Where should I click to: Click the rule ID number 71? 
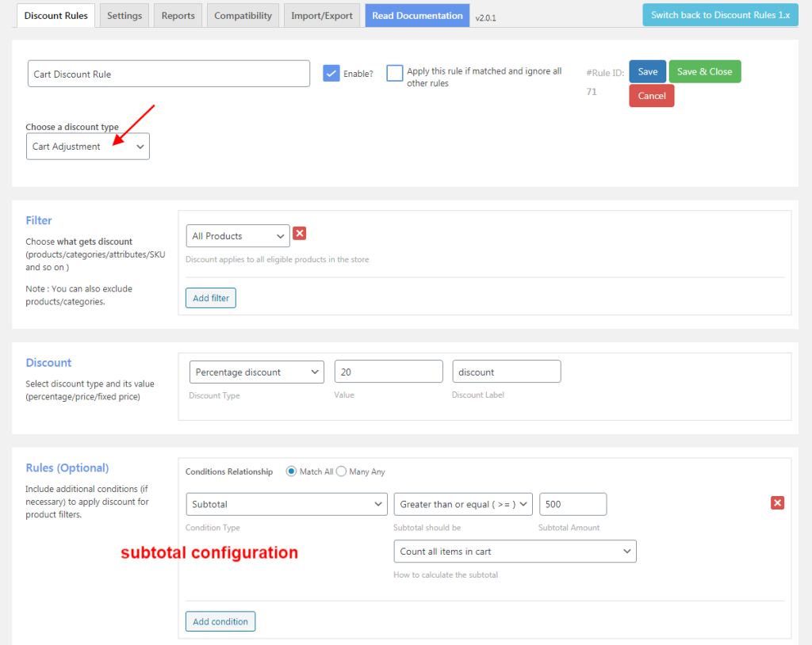pos(592,92)
